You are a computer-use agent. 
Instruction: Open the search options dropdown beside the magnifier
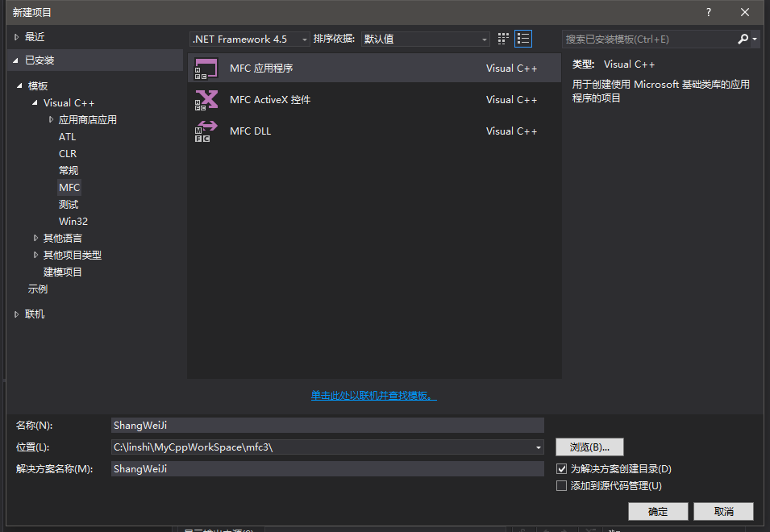tap(753, 39)
